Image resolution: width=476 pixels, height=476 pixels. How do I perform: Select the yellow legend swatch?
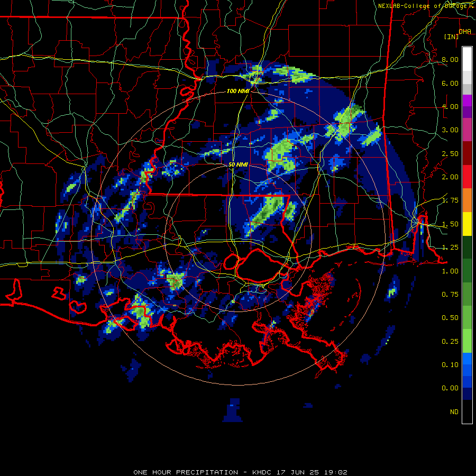(467, 224)
